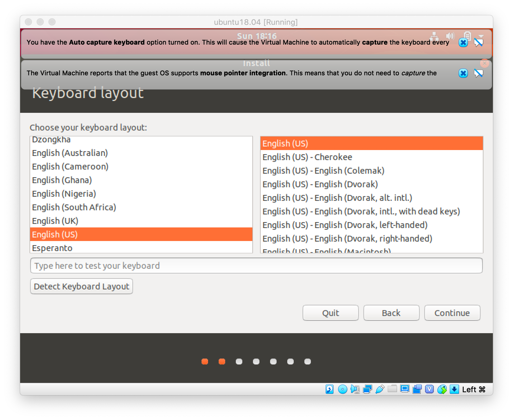513x420 pixels.
Task: Choose the Dvorak, left-handed variant
Action: point(372,225)
